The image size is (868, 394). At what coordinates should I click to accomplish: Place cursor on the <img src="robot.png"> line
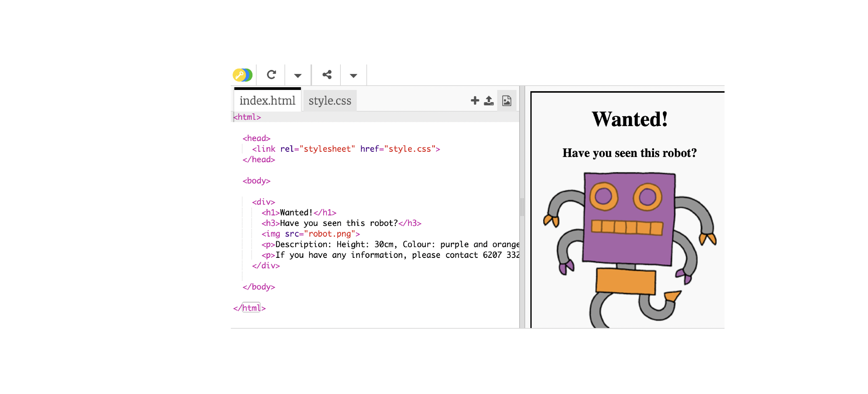(310, 234)
